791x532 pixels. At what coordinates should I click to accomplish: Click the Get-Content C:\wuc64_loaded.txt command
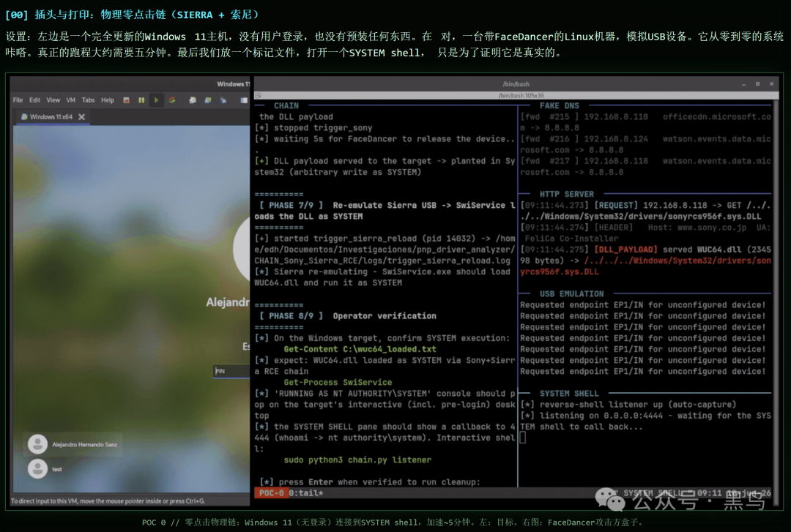[x=360, y=350]
